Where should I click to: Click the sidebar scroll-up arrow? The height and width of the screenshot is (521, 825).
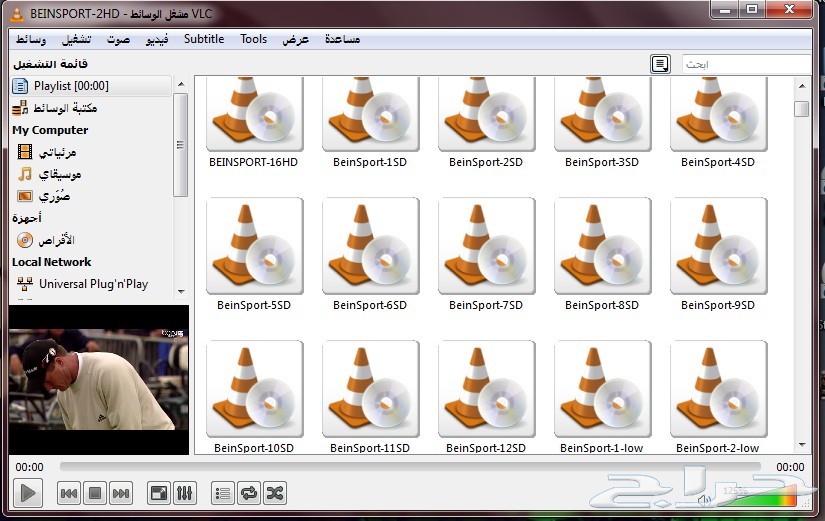(181, 84)
